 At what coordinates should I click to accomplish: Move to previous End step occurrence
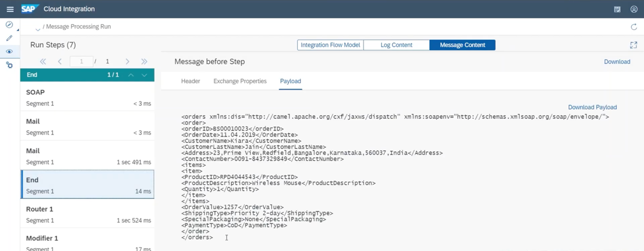click(x=131, y=75)
